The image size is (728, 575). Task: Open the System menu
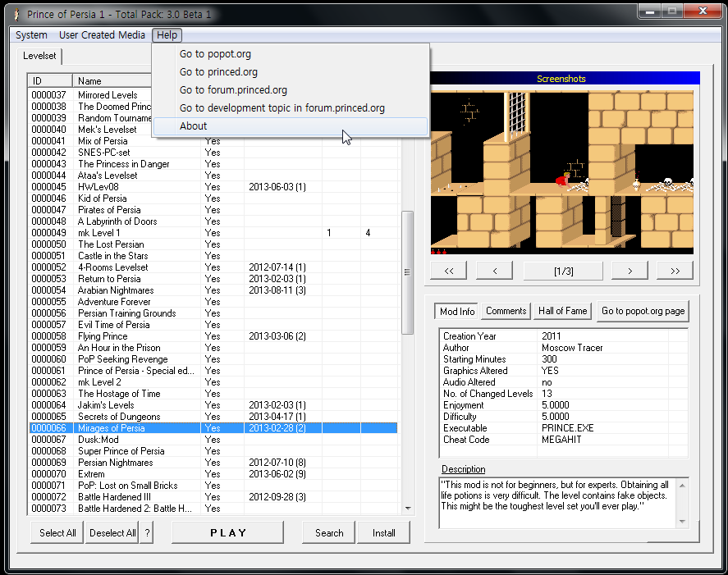(x=31, y=35)
